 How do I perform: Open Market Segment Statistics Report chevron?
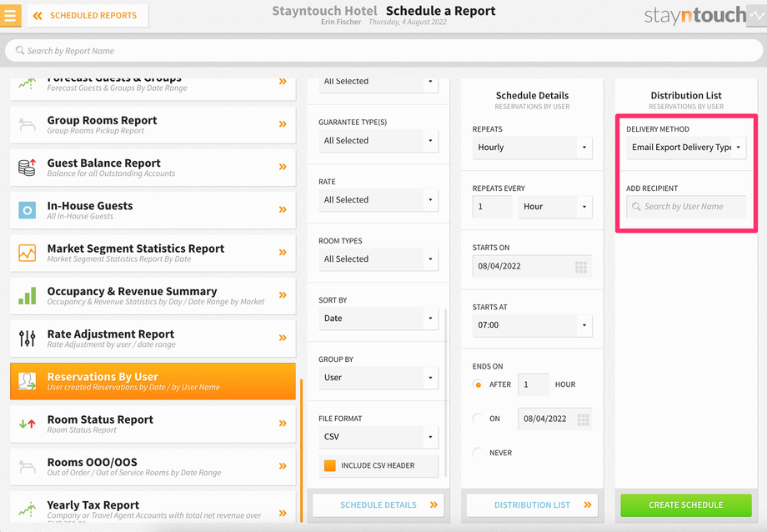click(283, 253)
